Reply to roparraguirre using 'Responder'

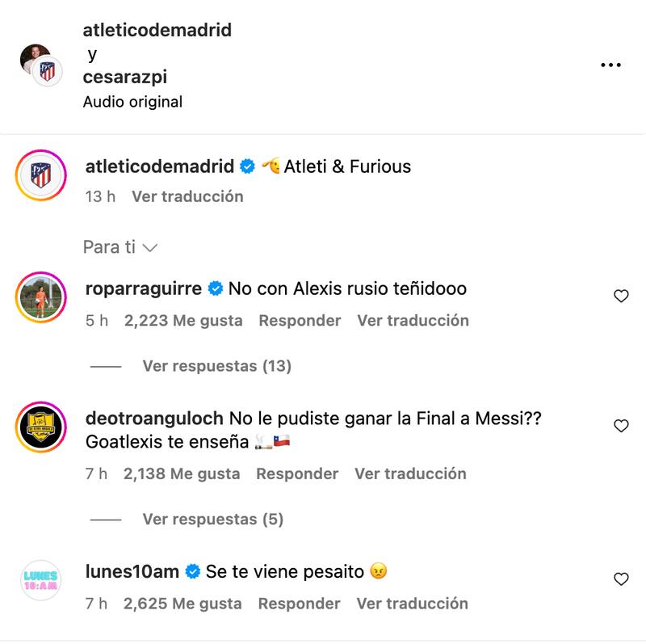(x=300, y=321)
